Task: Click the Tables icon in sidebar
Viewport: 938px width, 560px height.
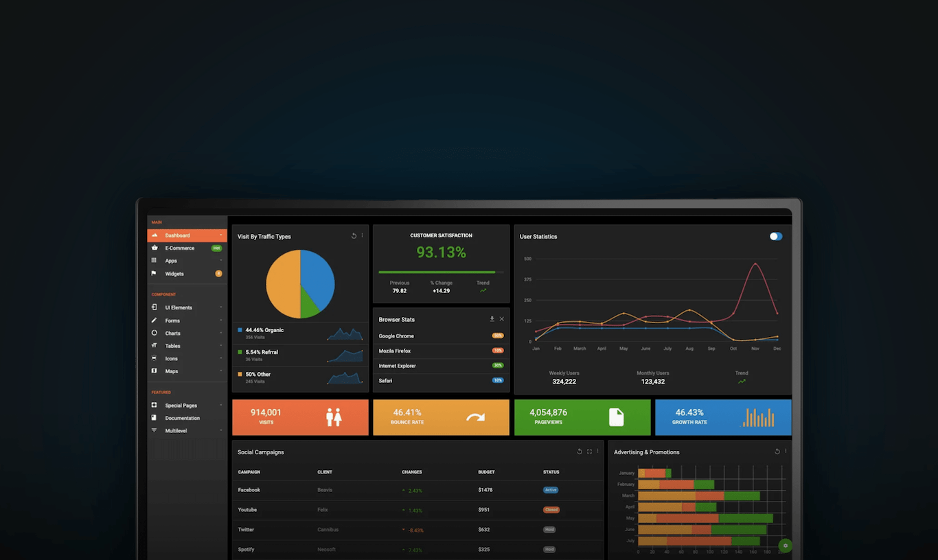Action: pos(154,345)
